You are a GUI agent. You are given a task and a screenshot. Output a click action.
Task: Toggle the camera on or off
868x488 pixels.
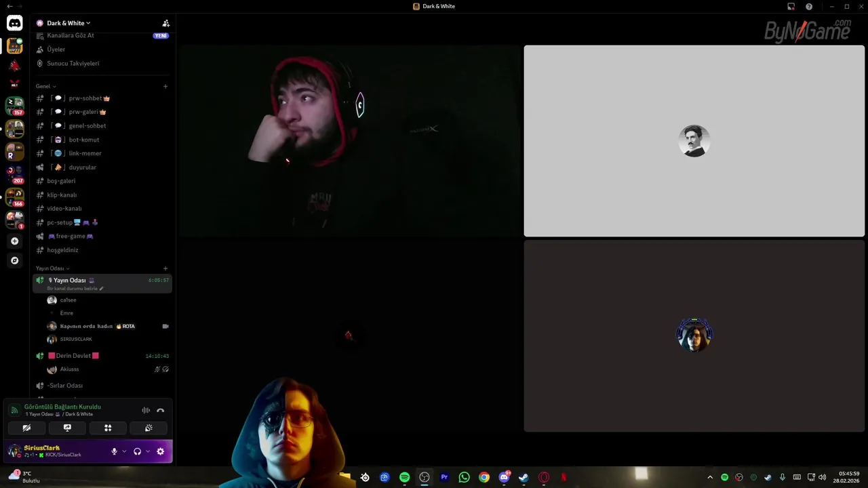coord(26,428)
